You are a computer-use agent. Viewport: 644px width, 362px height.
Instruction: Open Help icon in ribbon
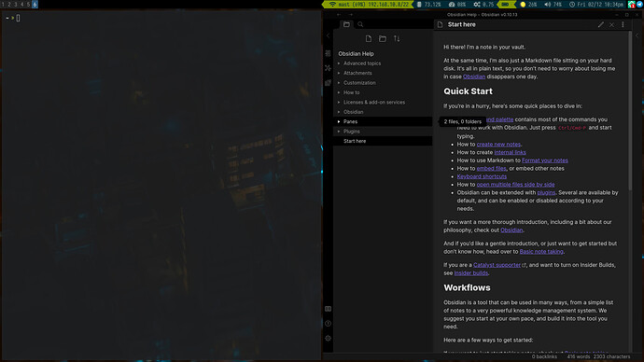(x=328, y=324)
